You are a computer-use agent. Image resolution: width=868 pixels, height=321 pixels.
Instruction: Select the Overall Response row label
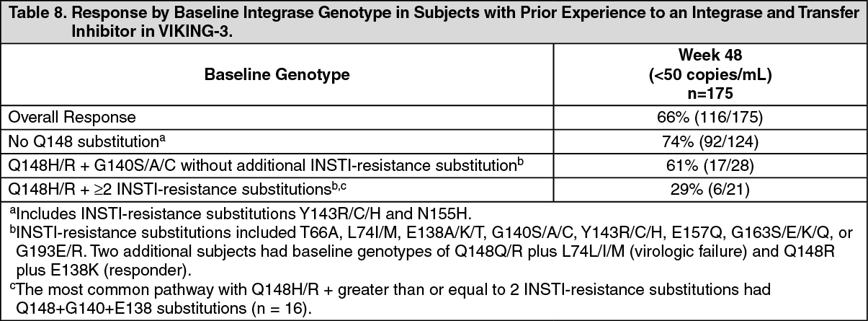71,116
